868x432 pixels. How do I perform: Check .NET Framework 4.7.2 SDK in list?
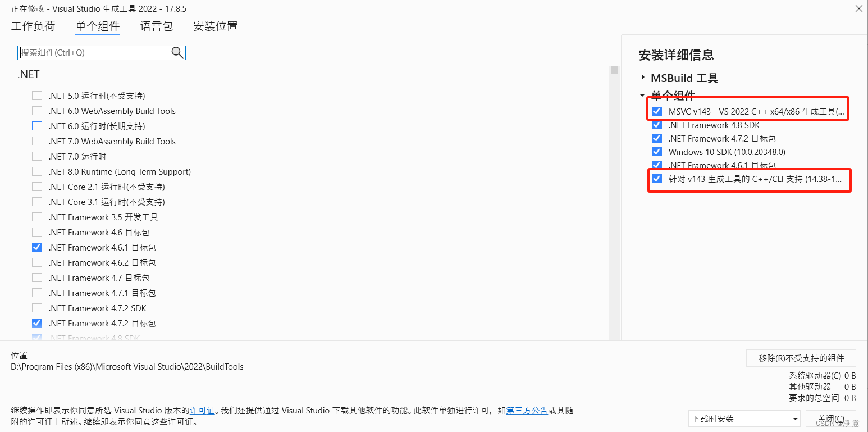click(37, 308)
